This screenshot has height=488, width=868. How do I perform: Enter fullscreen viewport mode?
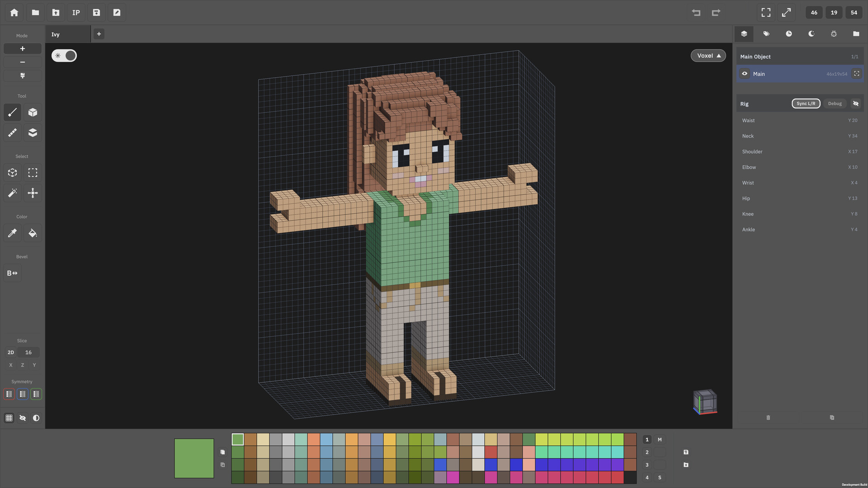tap(766, 13)
